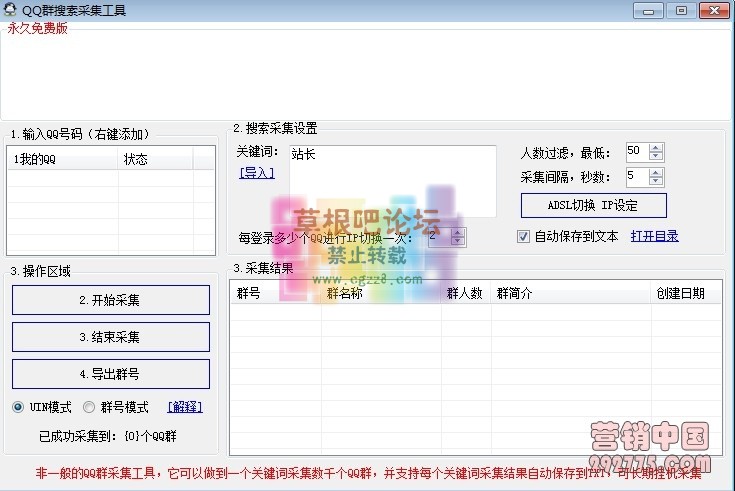
Task: Sort by the 创建日期 column header
Action: pos(686,294)
